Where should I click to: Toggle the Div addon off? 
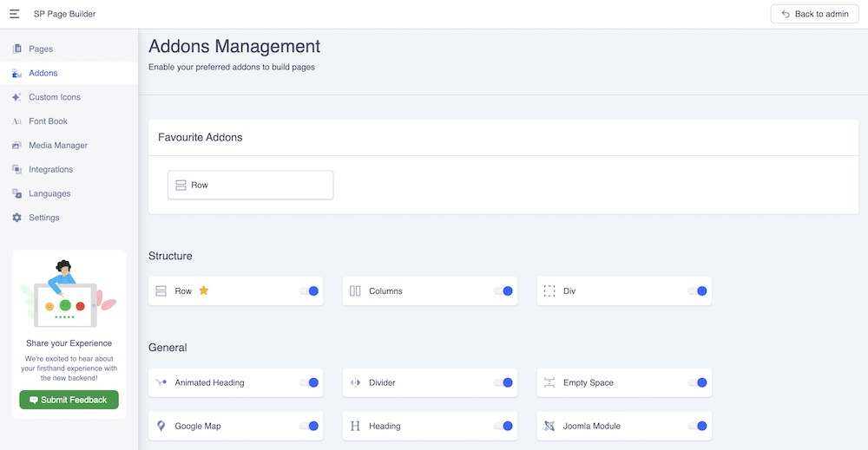[x=698, y=291]
